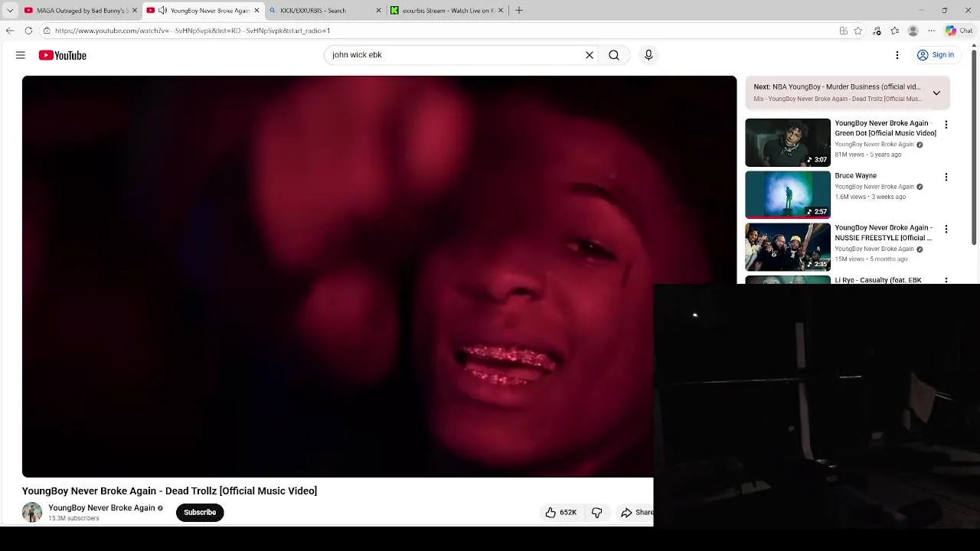980x551 pixels.
Task: Click the Dead Trollz video title text
Action: click(x=169, y=491)
